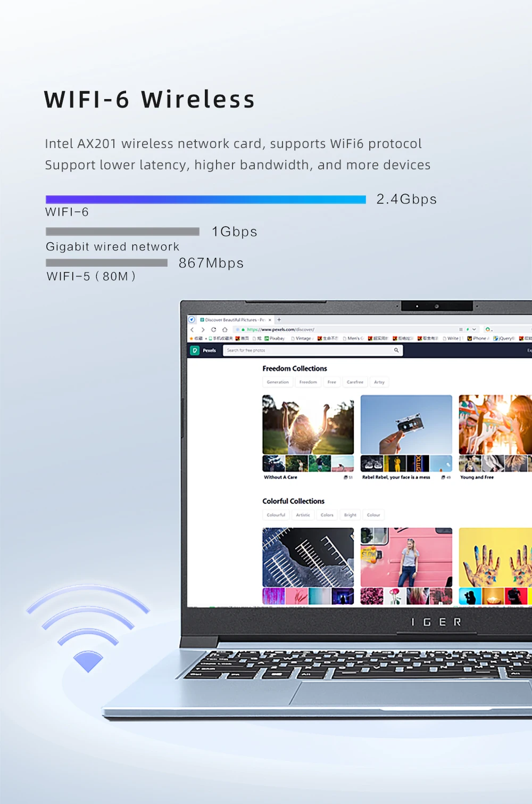Open the Men's bookmark
This screenshot has height=804, width=532.
tap(353, 338)
